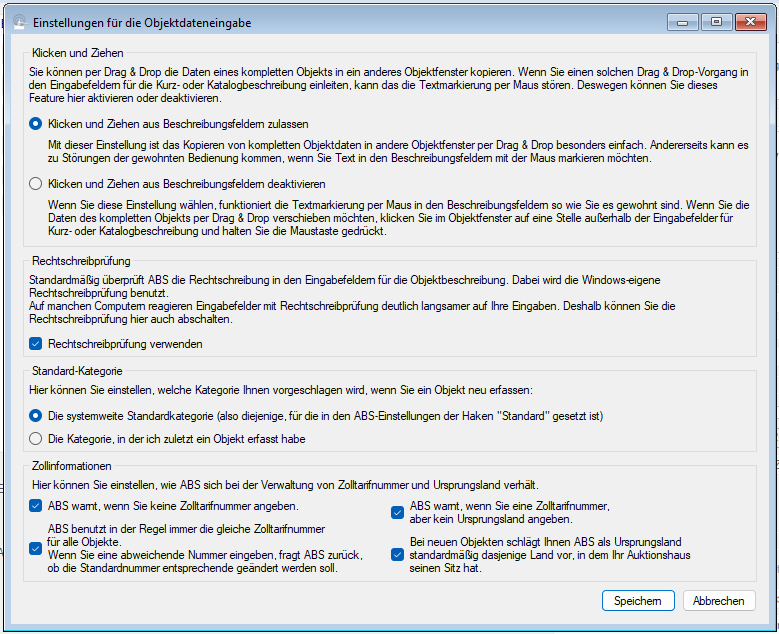Disable warning for missing Zolltarifnummer

[37, 506]
